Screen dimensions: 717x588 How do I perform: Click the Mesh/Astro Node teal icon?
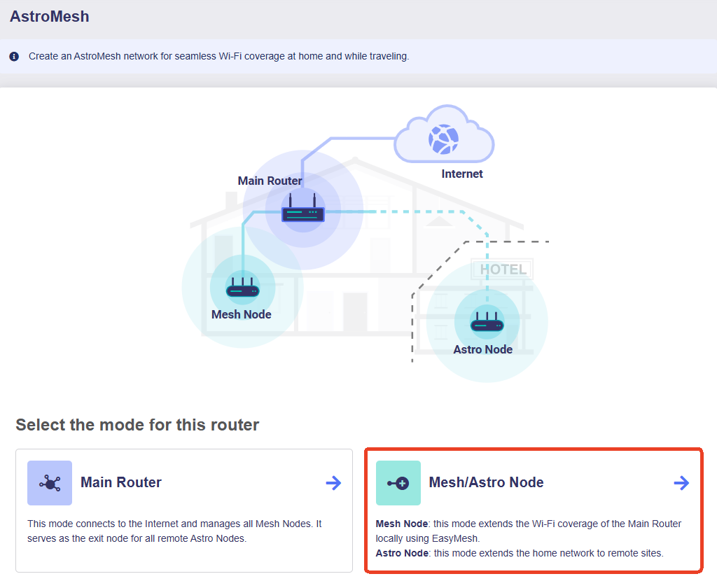398,483
